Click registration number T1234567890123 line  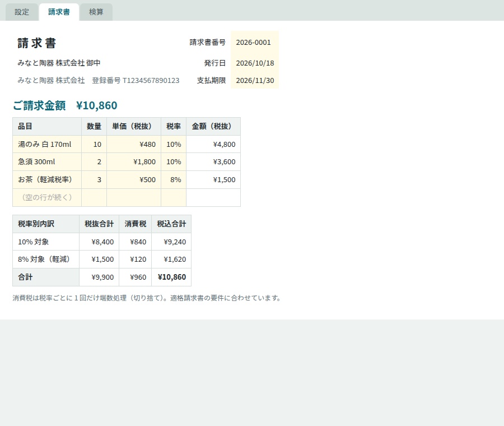click(99, 81)
